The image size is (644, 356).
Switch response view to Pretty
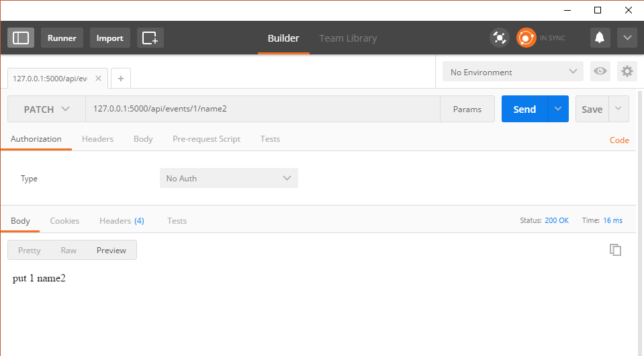(30, 251)
